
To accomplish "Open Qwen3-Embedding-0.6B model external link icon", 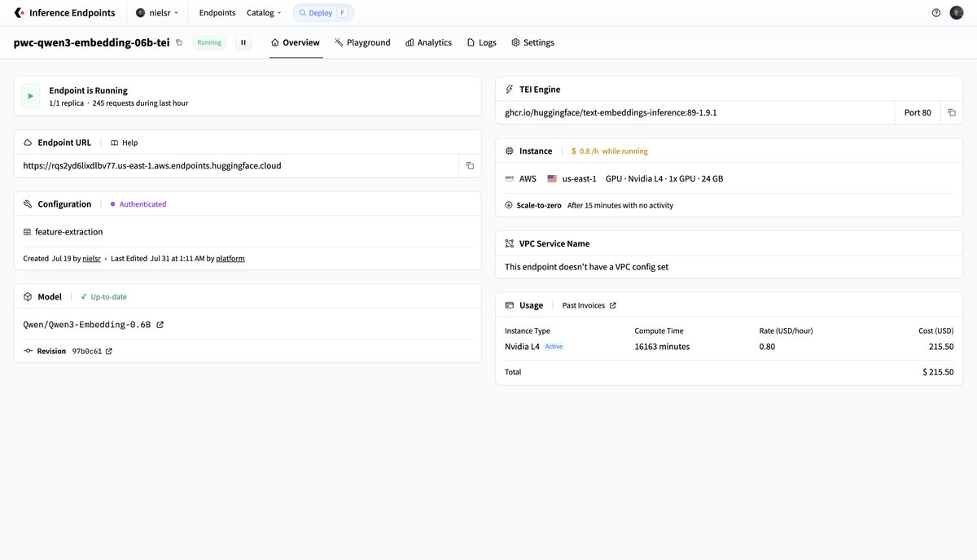I will pos(160,325).
